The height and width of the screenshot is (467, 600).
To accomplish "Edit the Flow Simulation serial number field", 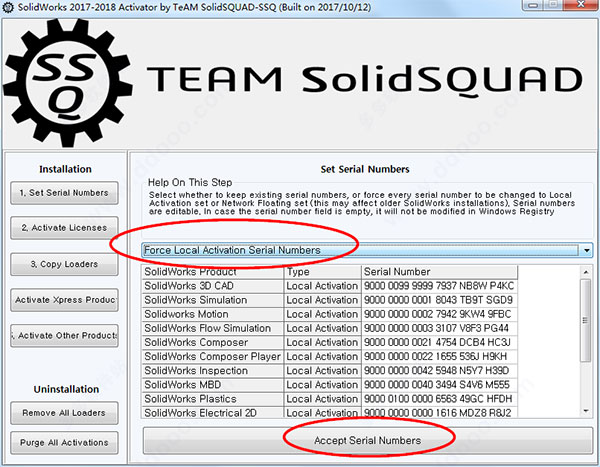I will (439, 328).
